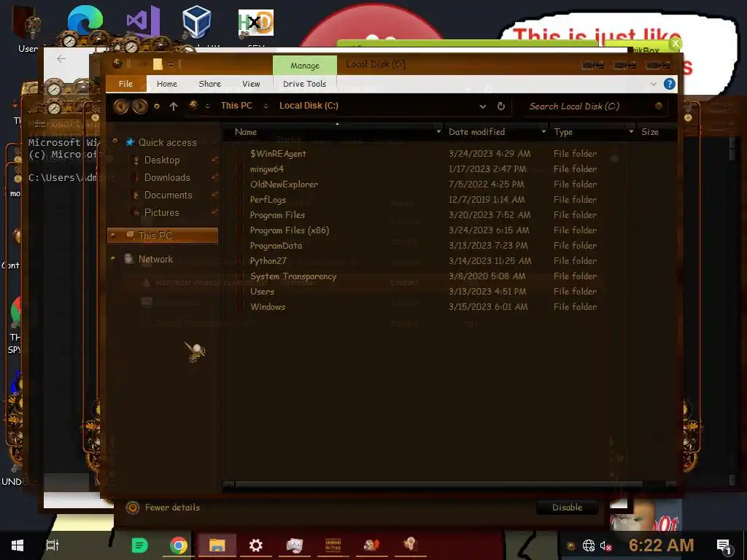Select the OldNewExplorer folder
This screenshot has width=747, height=560.
(x=284, y=184)
